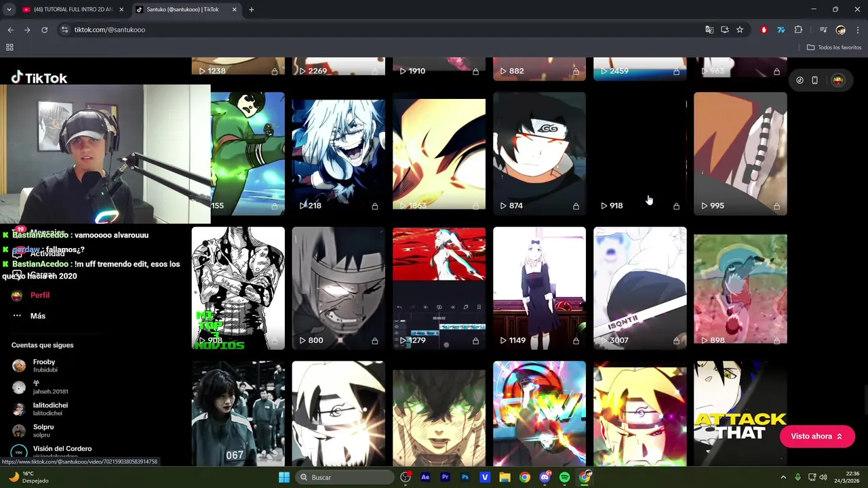Click the translate page icon

709,30
